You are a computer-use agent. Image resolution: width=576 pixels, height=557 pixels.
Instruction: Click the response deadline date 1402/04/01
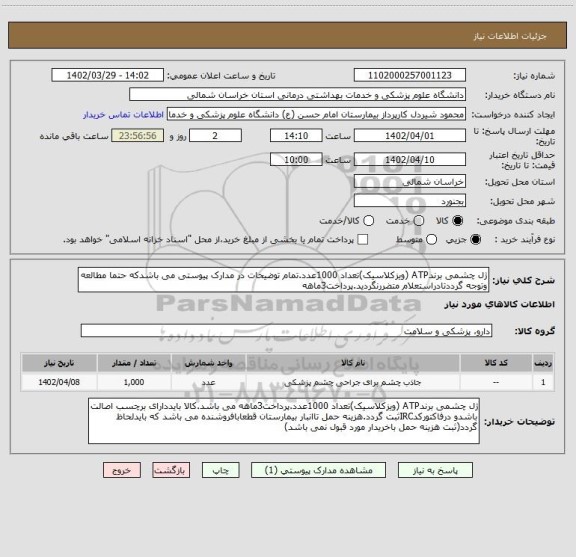(x=410, y=136)
